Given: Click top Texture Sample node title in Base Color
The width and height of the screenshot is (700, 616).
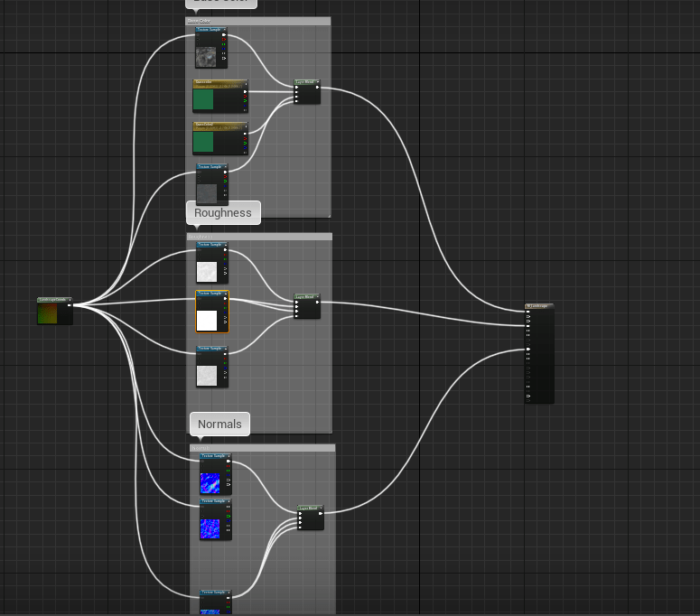Looking at the screenshot, I should tap(209, 30).
